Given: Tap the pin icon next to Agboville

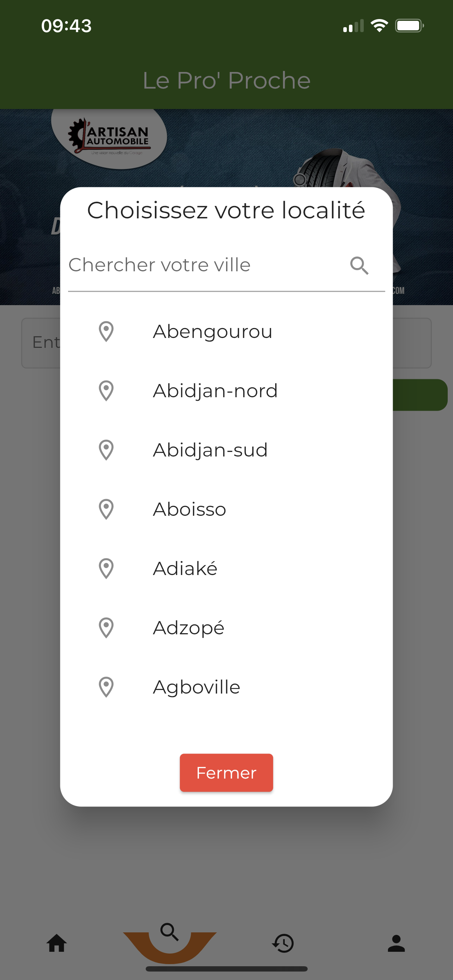Looking at the screenshot, I should click(106, 687).
